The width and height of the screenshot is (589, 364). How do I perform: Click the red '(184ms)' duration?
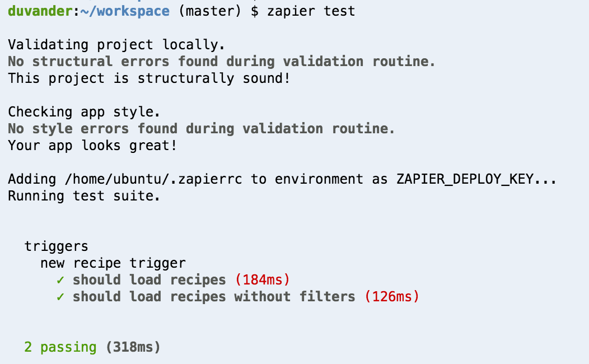coord(262,280)
